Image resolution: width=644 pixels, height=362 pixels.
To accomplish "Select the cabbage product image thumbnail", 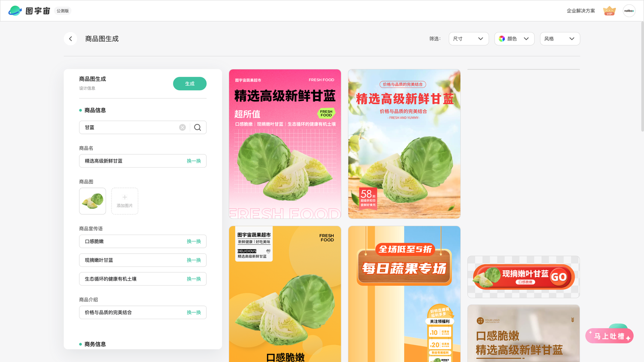I will [92, 201].
